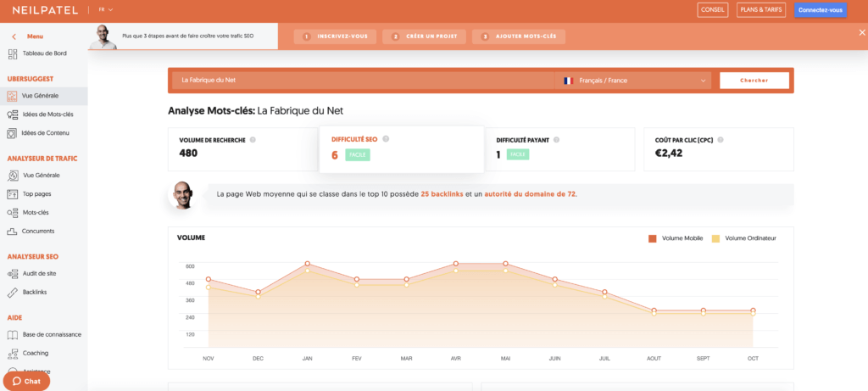This screenshot has width=868, height=391.
Task: Open the Base de connaissance icon
Action: (x=13, y=334)
